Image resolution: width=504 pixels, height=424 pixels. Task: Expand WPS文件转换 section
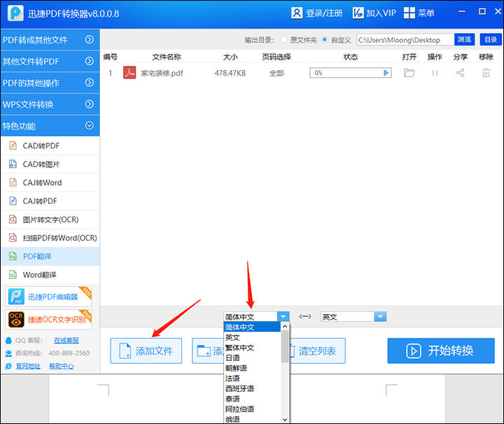pyautogui.click(x=50, y=104)
